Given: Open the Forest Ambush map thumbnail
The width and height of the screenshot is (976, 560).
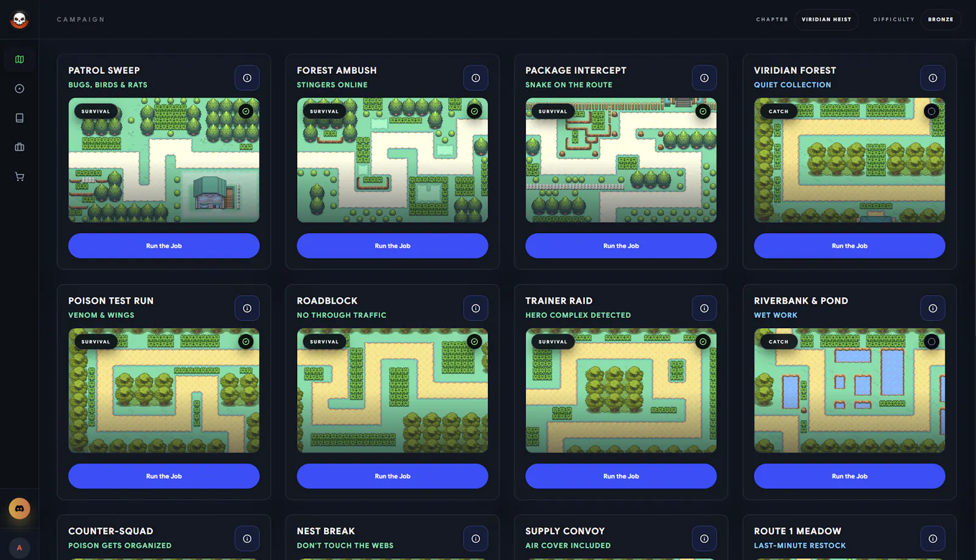Looking at the screenshot, I should pos(392,160).
